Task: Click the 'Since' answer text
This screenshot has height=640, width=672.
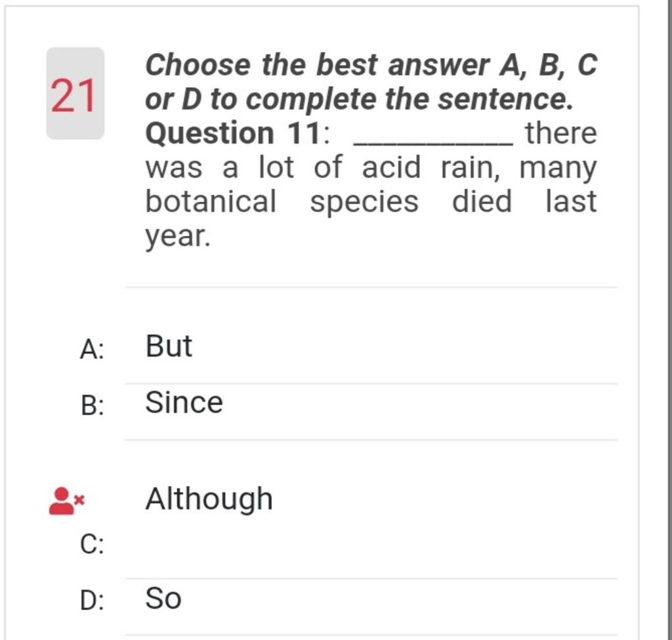Action: 184,403
